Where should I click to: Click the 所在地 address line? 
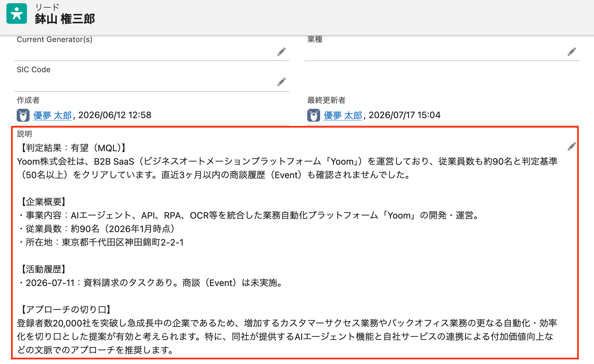tap(101, 242)
